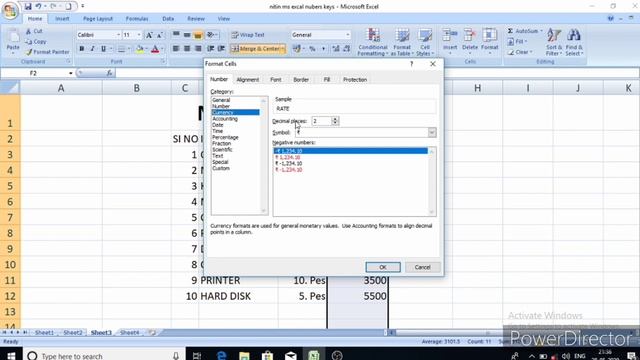Click Cancel in Format Cells dialog

[x=422, y=267]
